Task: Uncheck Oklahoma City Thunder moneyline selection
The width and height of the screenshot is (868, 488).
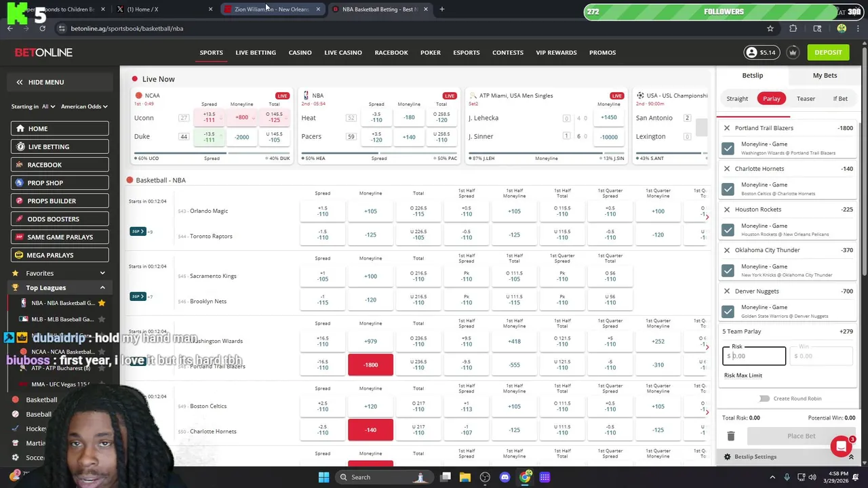Action: point(728,270)
